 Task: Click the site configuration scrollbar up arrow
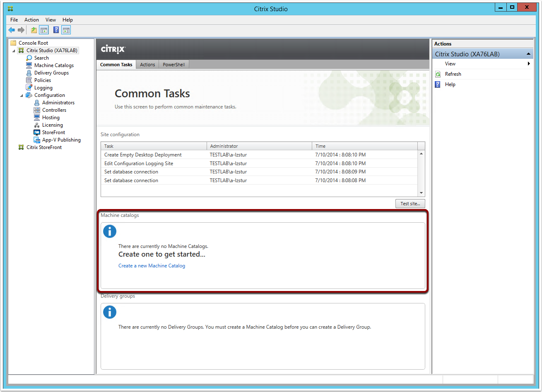(421, 154)
